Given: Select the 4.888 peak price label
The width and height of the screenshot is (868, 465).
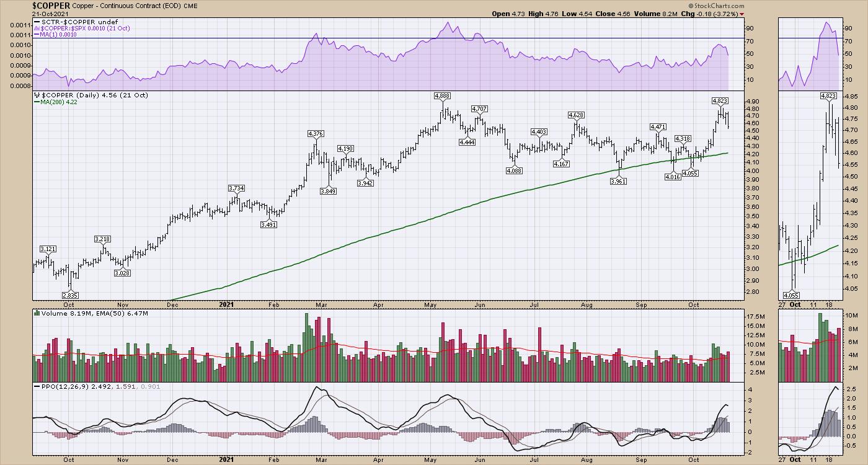Looking at the screenshot, I should point(443,96).
